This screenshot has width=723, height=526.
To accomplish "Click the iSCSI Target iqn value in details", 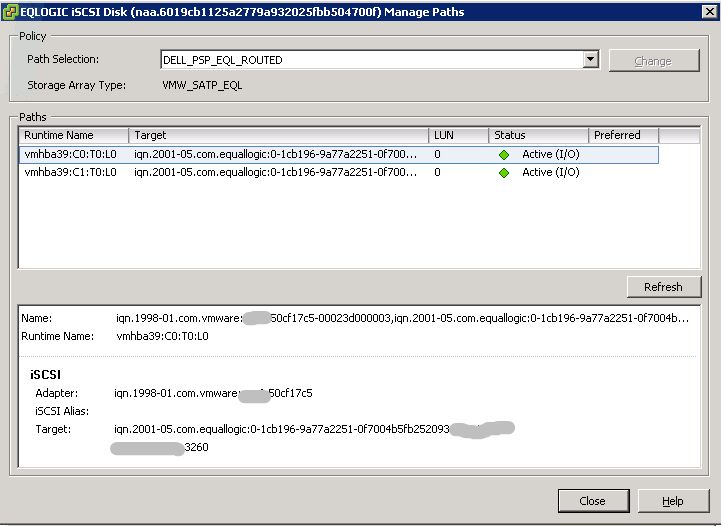I will [282, 429].
